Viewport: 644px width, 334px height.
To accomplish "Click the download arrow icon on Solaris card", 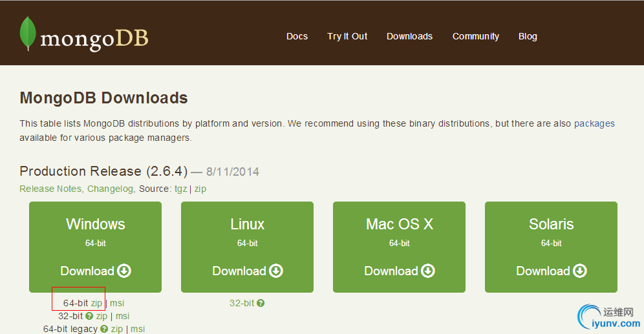I will tap(580, 271).
